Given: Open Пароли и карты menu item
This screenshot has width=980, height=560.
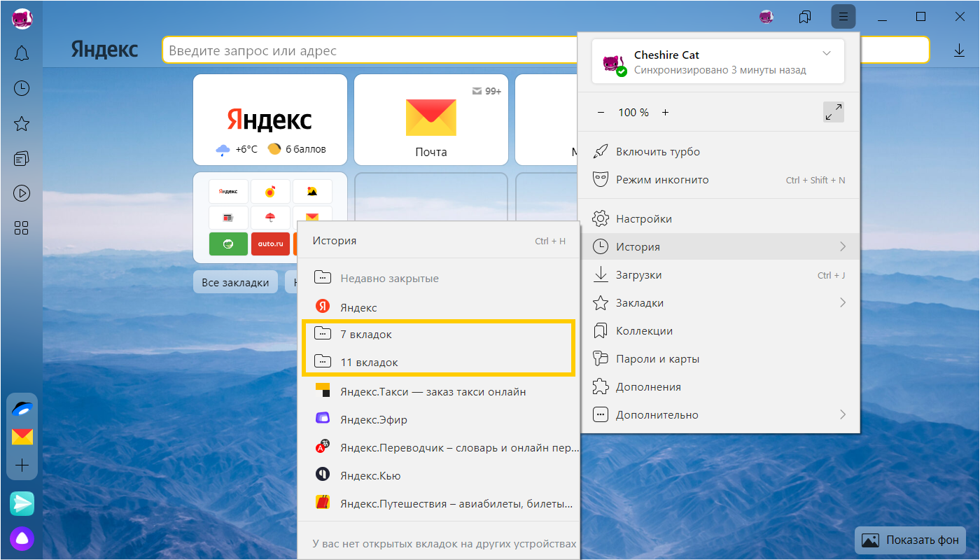Looking at the screenshot, I should coord(719,359).
